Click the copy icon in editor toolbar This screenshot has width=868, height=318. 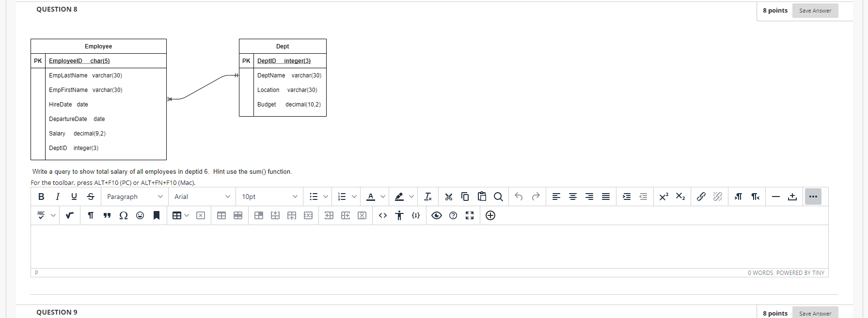coord(465,197)
